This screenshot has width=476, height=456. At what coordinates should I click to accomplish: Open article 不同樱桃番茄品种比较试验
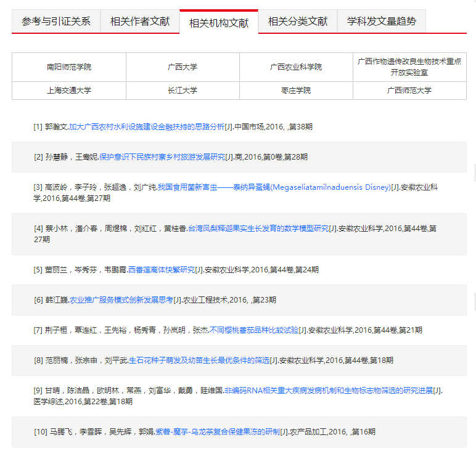point(254,330)
